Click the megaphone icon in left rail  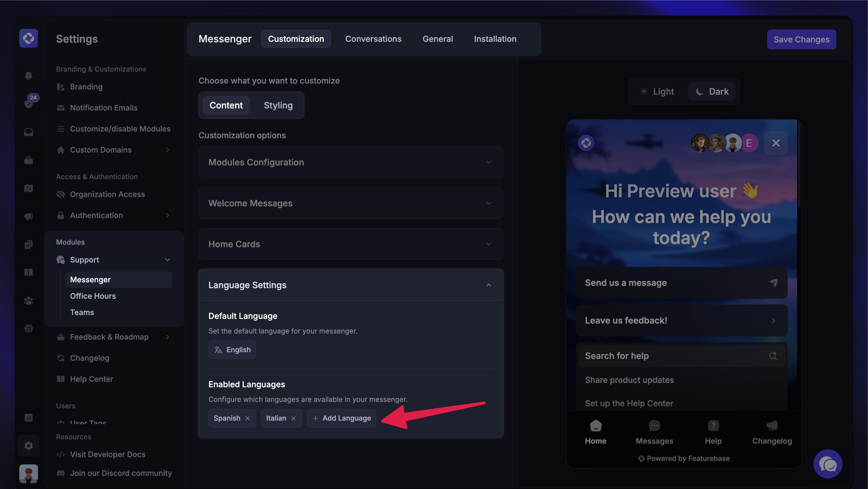[x=29, y=216]
